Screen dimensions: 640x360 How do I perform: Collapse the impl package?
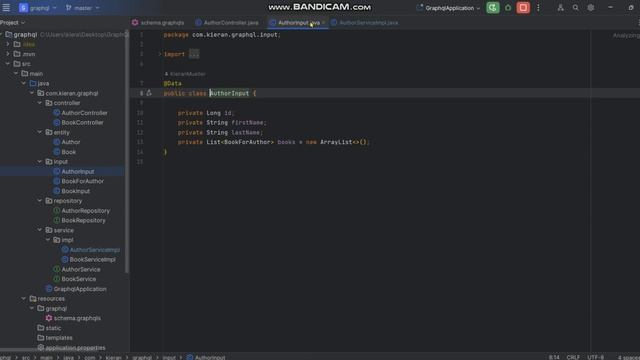(48, 240)
